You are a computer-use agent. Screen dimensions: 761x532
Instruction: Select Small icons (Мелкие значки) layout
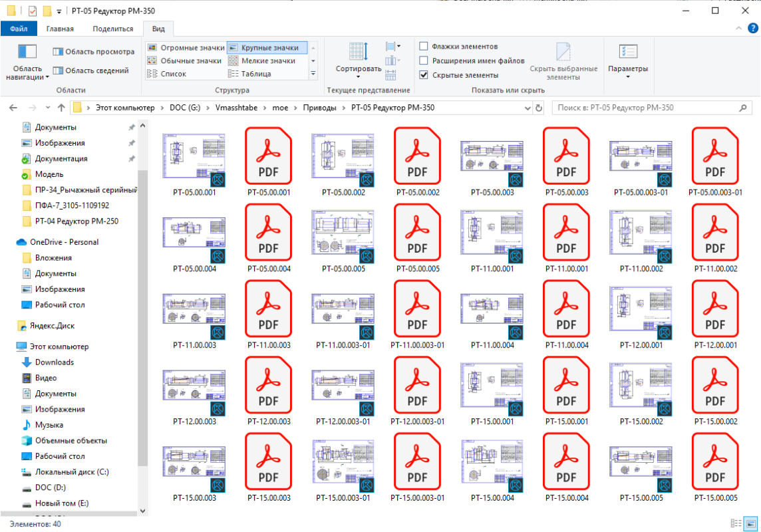click(x=262, y=61)
